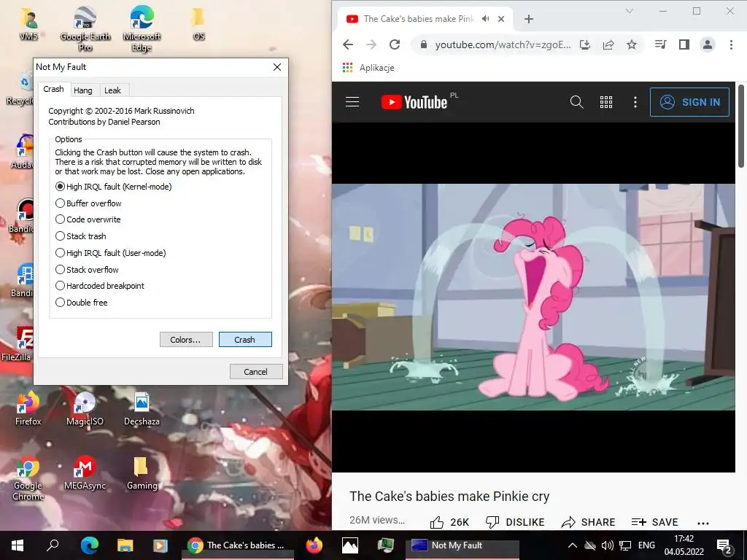Reload the YouTube page
Viewport: 747px width, 560px height.
(x=395, y=44)
